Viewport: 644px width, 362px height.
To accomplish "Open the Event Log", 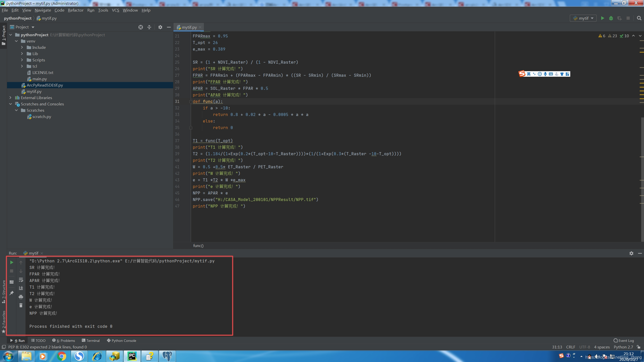I will coord(624,341).
